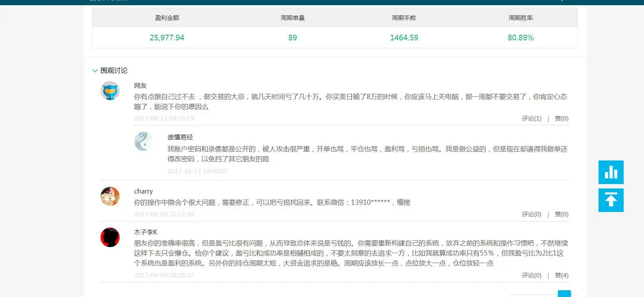Image resolution: width=644 pixels, height=297 pixels.
Task: Open 评论(0) on 木子李K's comment
Action: click(x=532, y=275)
